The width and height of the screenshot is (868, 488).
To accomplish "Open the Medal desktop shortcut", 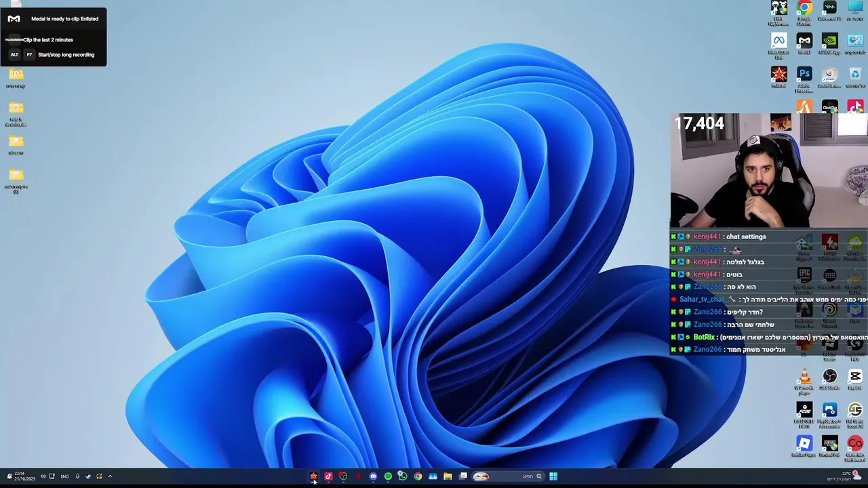I will pos(804,44).
